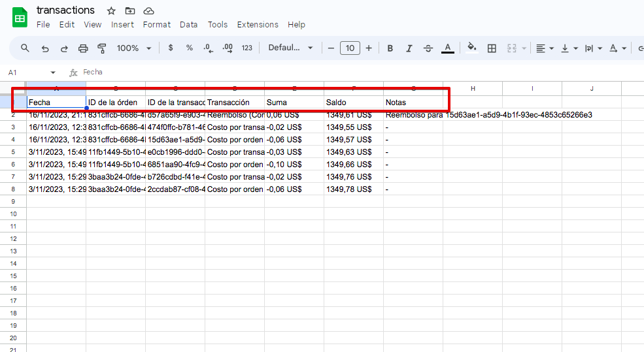
Task: Expand horizontal align dropdown arrow
Action: [552, 48]
